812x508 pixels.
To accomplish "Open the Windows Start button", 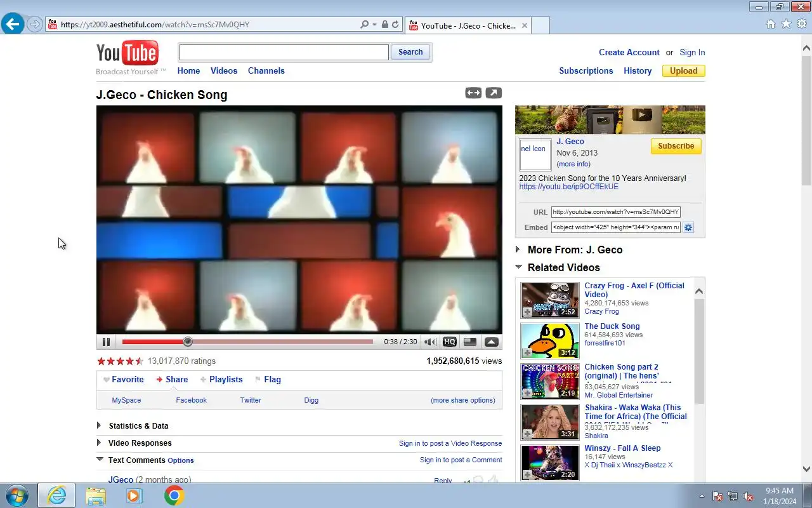I will pyautogui.click(x=16, y=495).
